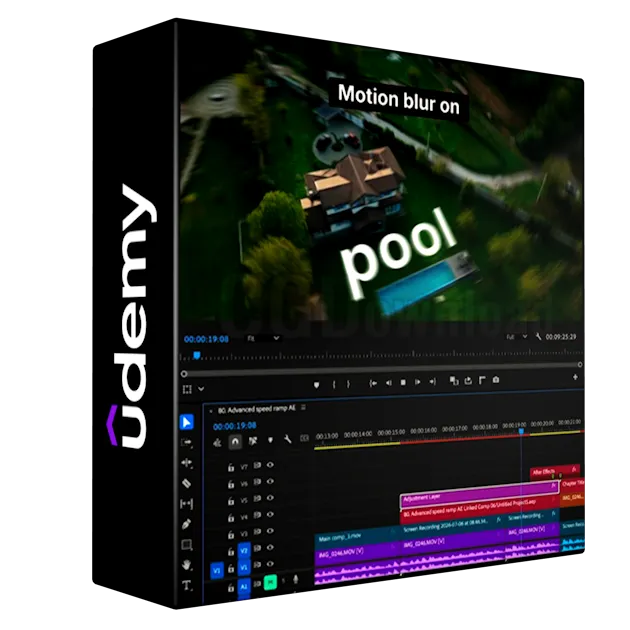This screenshot has width=630, height=630.
Task: Click Go to Out point button
Action: click(432, 382)
